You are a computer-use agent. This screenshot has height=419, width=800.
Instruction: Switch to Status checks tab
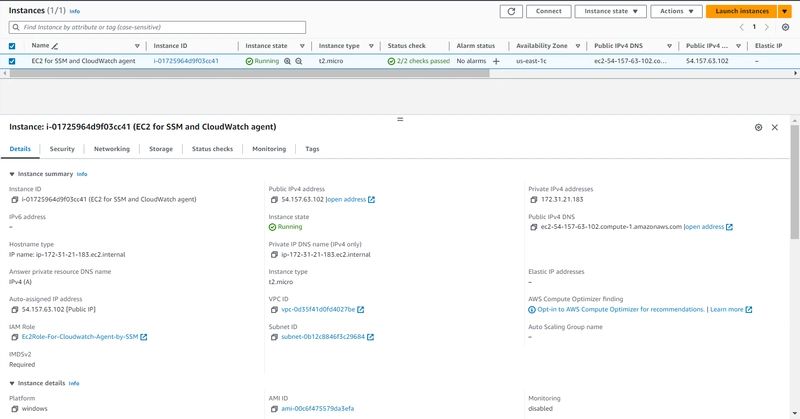pos(212,149)
